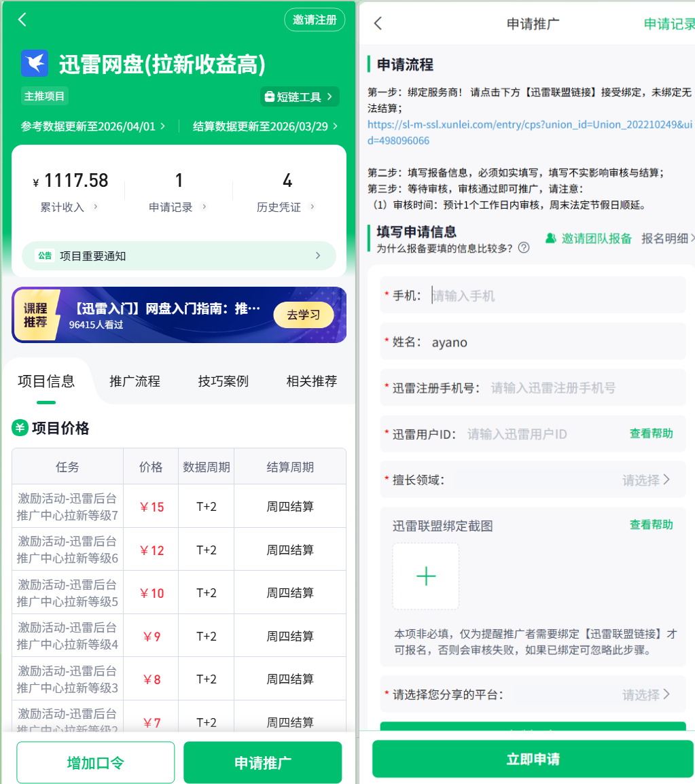The width and height of the screenshot is (695, 784).
Task: Click the ¥15 price for 拉新等级7
Action: coord(152,507)
